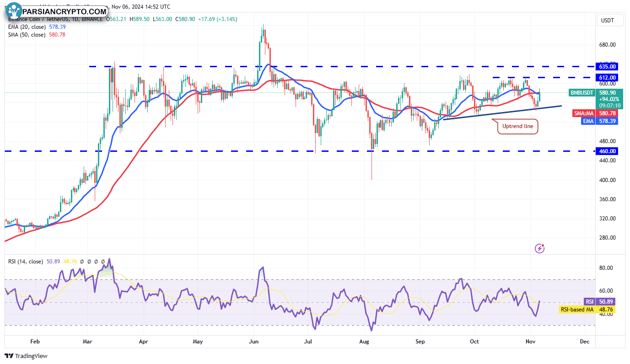Image resolution: width=630 pixels, height=364 pixels.
Task: Click the lightning flash icon near the chart bottom
Action: pos(540,248)
